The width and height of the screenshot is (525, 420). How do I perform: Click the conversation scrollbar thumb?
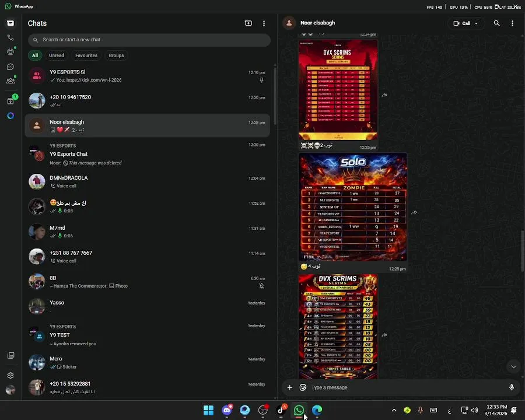(x=522, y=251)
